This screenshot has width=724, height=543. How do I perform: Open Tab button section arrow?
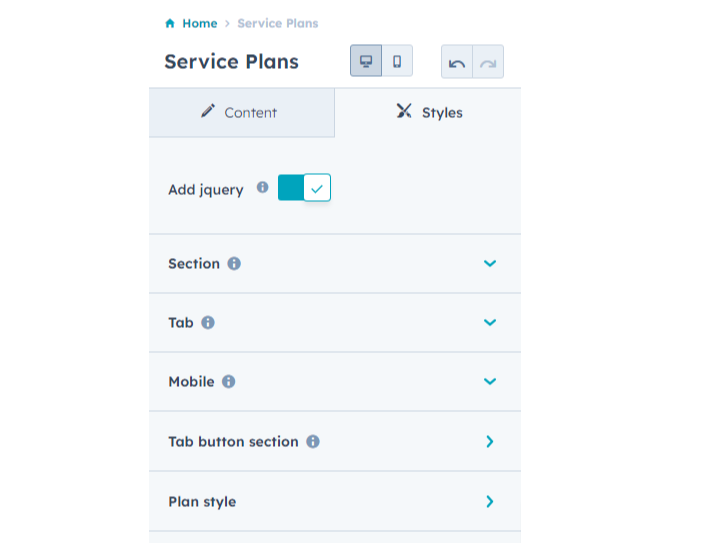click(x=490, y=441)
